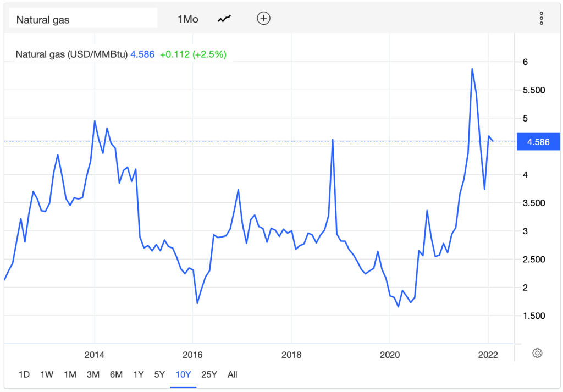Activate the 5Y view toggle

click(159, 374)
